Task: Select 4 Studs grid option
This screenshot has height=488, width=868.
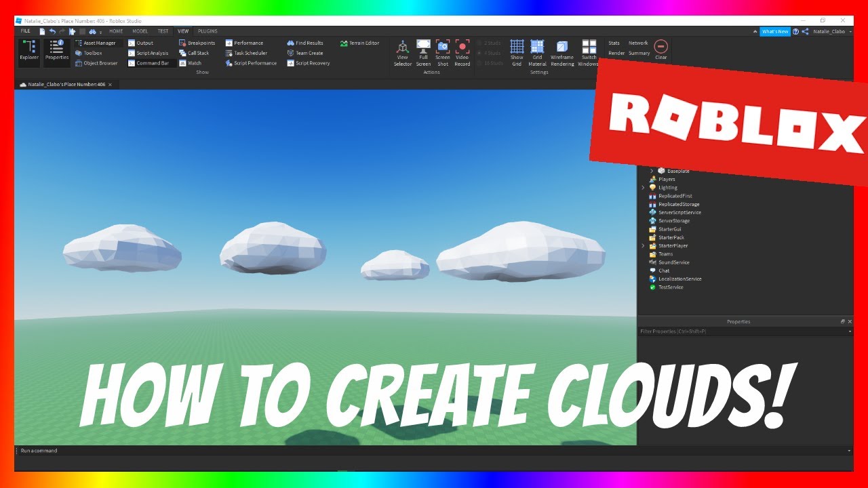Action: 490,53
